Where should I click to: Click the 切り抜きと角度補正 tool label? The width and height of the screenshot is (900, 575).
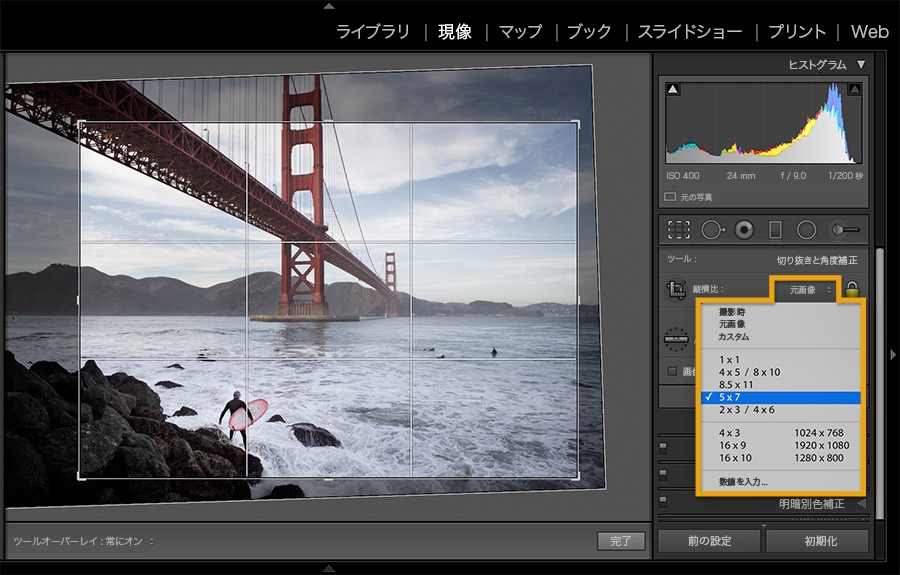pyautogui.click(x=817, y=261)
